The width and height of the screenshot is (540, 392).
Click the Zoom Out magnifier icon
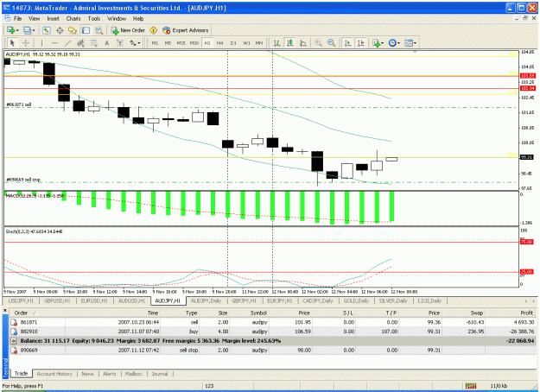tap(331, 43)
